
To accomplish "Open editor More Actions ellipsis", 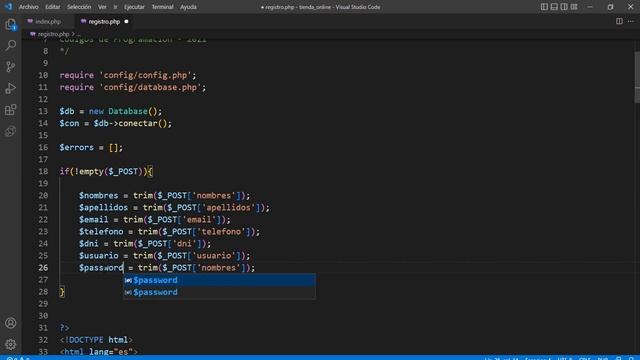I will click(x=631, y=21).
